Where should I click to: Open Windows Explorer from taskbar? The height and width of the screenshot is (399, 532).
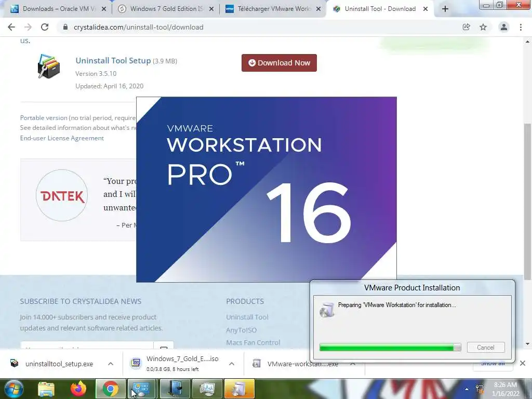[46, 389]
